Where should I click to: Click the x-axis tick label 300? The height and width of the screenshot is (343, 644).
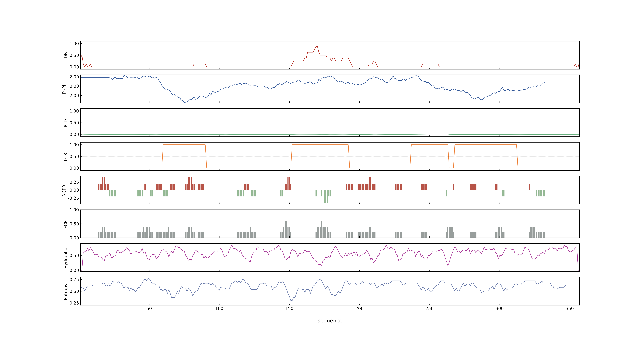(500, 309)
